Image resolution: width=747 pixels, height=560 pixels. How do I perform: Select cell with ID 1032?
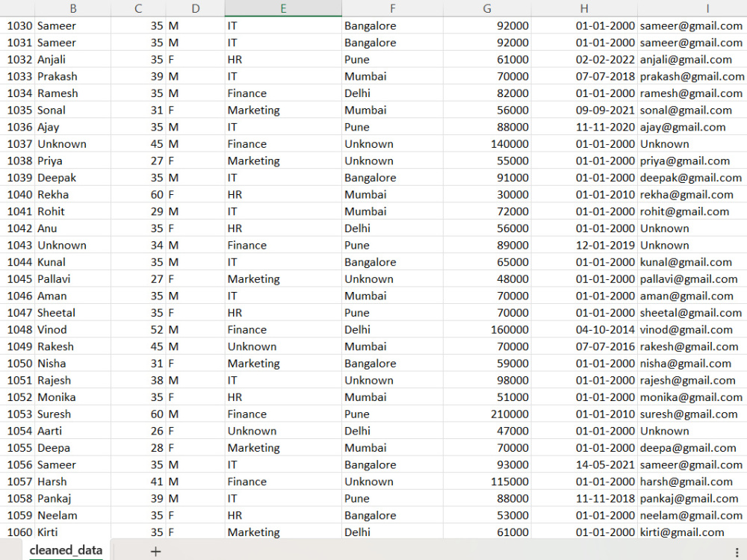18,60
